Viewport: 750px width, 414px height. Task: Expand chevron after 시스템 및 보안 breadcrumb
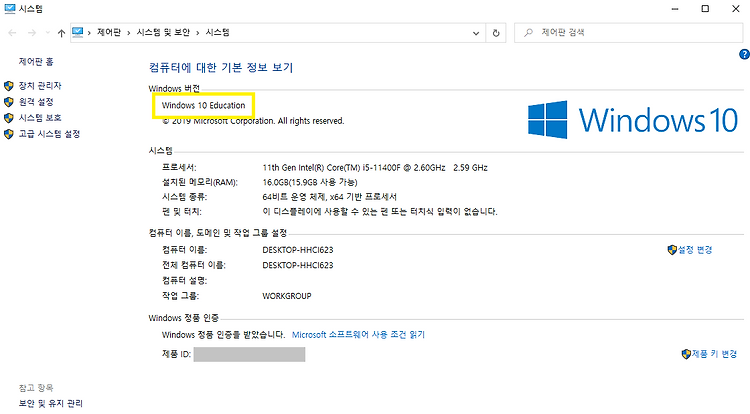pyautogui.click(x=198, y=33)
